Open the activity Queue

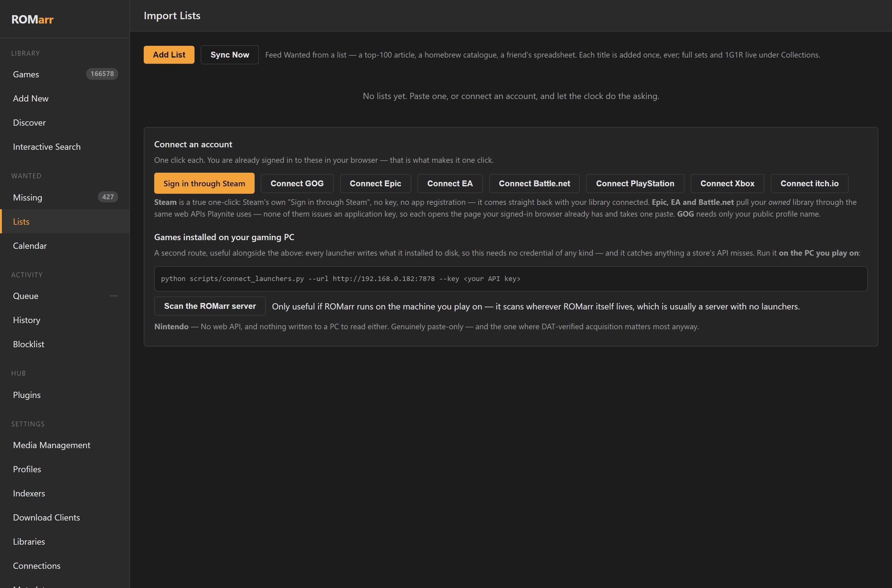point(64,296)
